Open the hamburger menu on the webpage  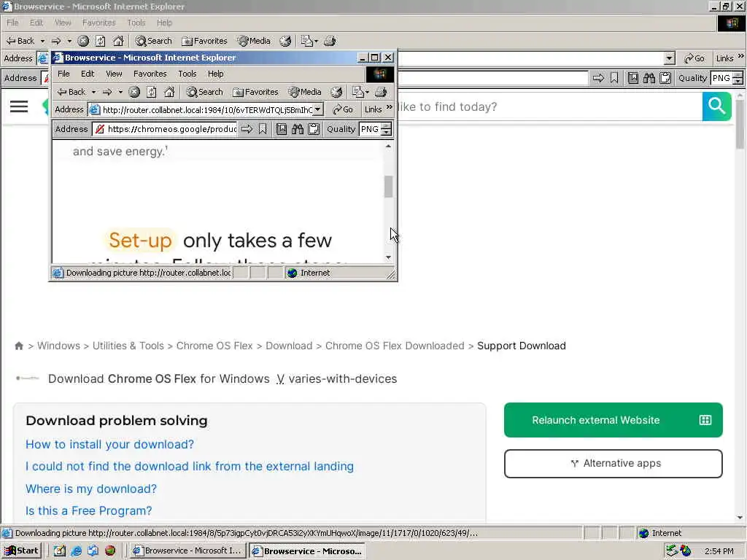coord(19,106)
